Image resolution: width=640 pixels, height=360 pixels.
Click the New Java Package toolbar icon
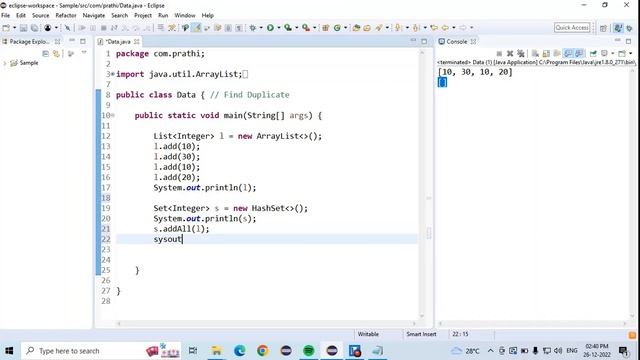coord(325,28)
